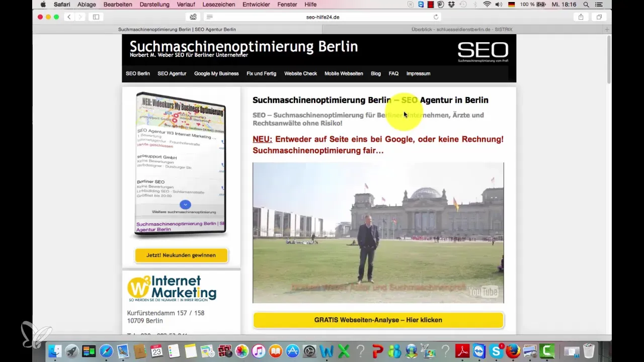Image resolution: width=644 pixels, height=362 pixels.
Task: Toggle the Safari sidebar button
Action: 96,17
